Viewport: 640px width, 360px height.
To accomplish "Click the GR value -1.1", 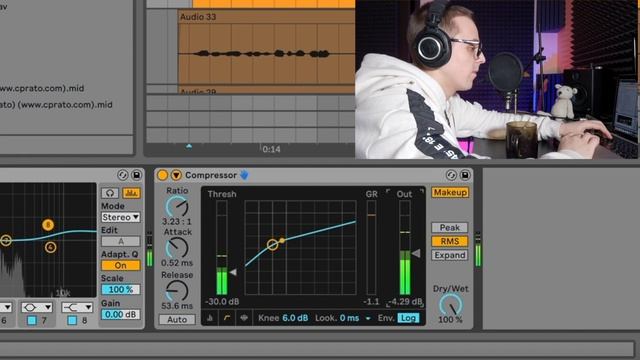I will click(x=371, y=302).
